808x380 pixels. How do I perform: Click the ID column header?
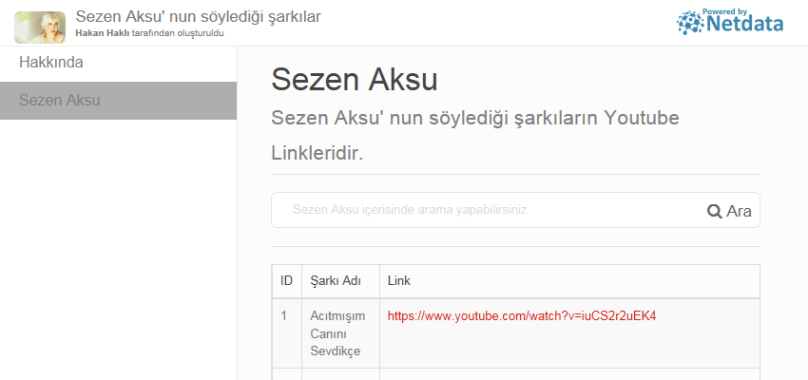click(x=287, y=281)
